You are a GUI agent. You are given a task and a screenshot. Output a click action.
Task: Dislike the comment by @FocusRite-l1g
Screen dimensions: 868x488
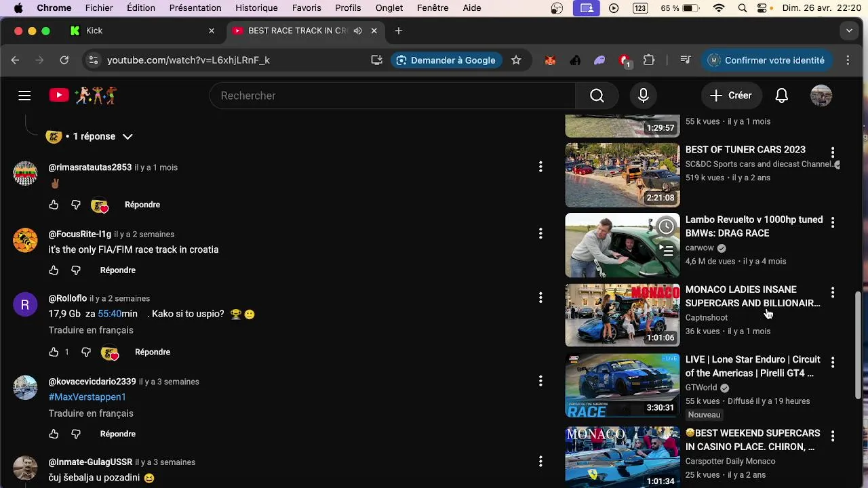point(76,270)
